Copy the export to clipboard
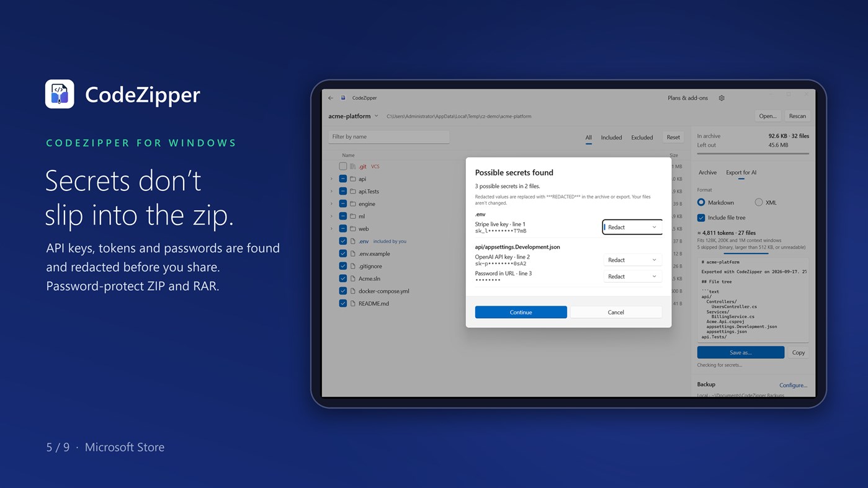 (799, 353)
